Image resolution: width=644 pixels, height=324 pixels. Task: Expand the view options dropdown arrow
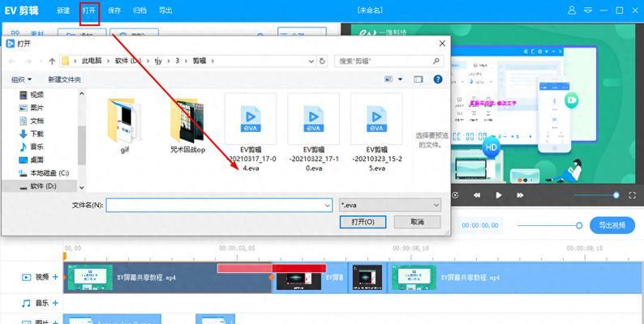click(x=400, y=79)
